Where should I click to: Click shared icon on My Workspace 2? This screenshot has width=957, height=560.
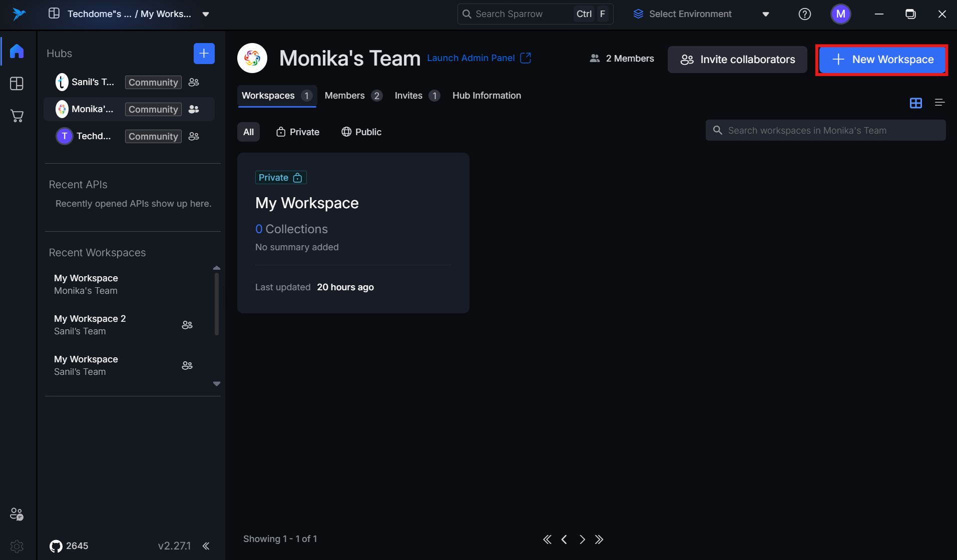pos(187,325)
